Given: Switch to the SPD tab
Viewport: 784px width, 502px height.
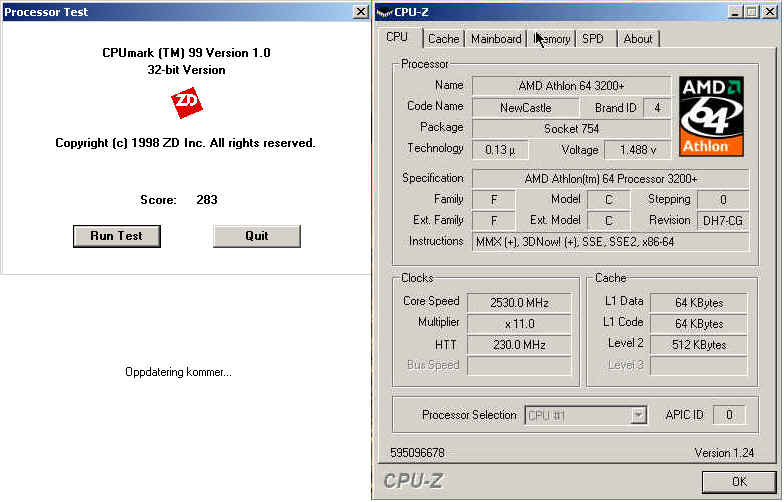Looking at the screenshot, I should 596,39.
